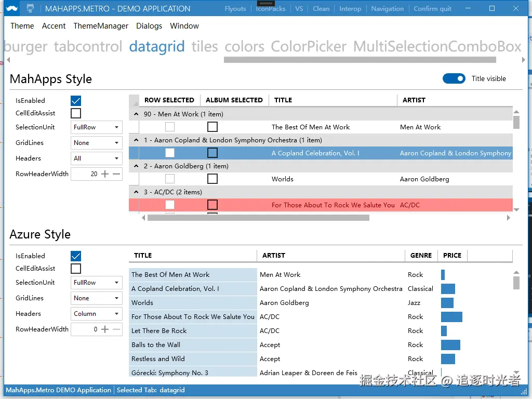Check CellEditAssist in Azure Style
Image resolution: width=532 pixels, height=399 pixels.
coord(76,269)
